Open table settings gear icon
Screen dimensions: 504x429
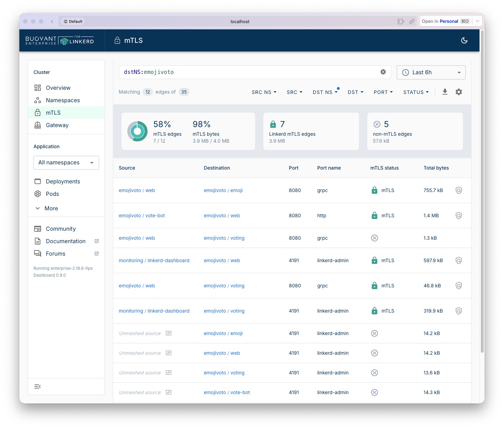pyautogui.click(x=458, y=92)
